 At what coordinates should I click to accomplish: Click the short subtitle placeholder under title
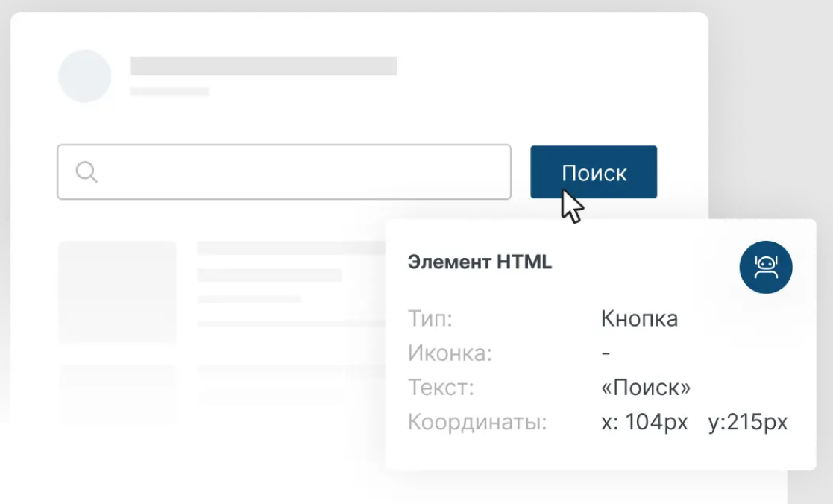169,92
